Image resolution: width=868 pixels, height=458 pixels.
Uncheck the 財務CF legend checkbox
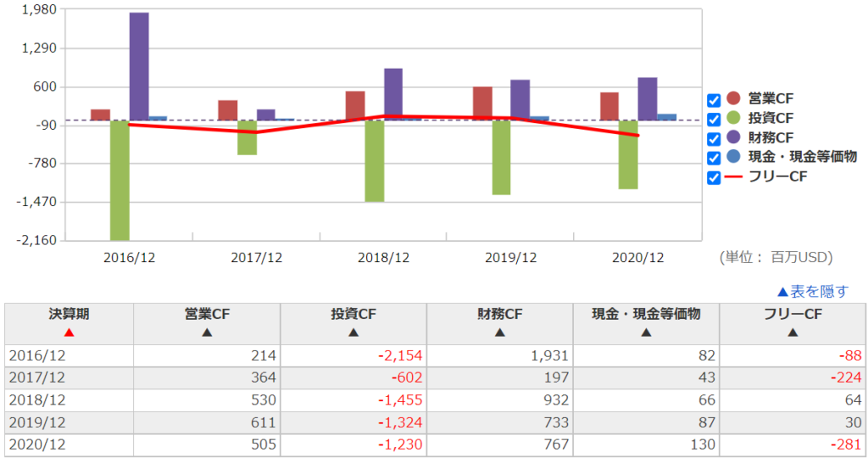(x=714, y=139)
